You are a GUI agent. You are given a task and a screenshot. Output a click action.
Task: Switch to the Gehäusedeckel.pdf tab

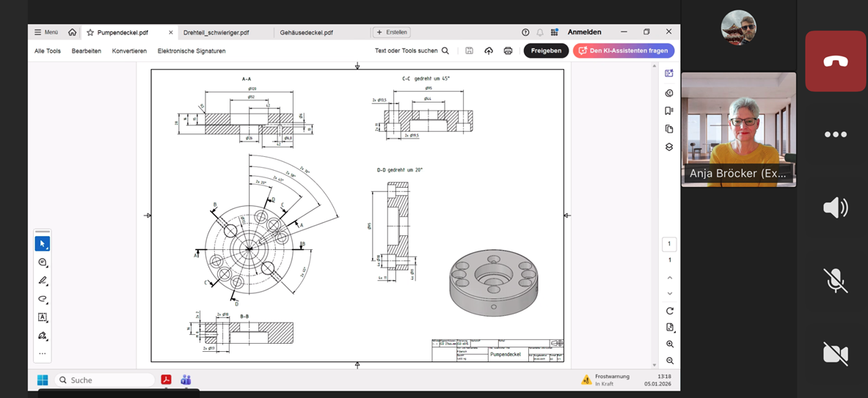coord(307,32)
